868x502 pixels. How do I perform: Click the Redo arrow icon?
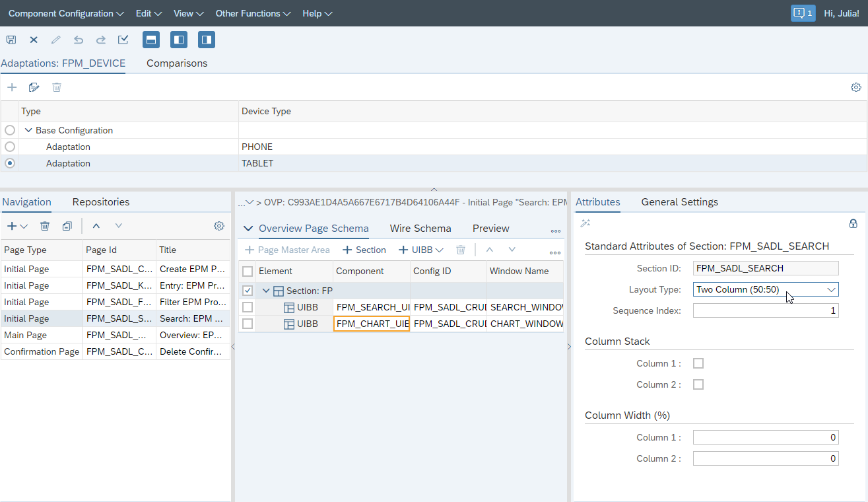(100, 40)
